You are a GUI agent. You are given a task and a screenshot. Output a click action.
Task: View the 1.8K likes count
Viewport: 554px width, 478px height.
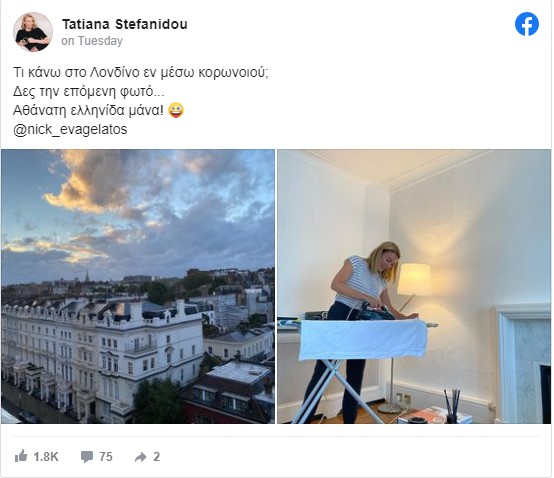pyautogui.click(x=46, y=457)
